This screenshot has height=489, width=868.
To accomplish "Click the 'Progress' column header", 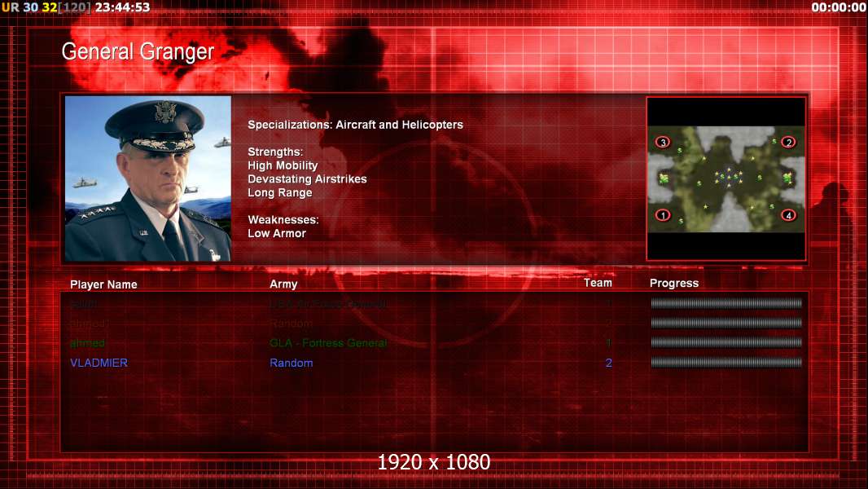I will [x=673, y=284].
